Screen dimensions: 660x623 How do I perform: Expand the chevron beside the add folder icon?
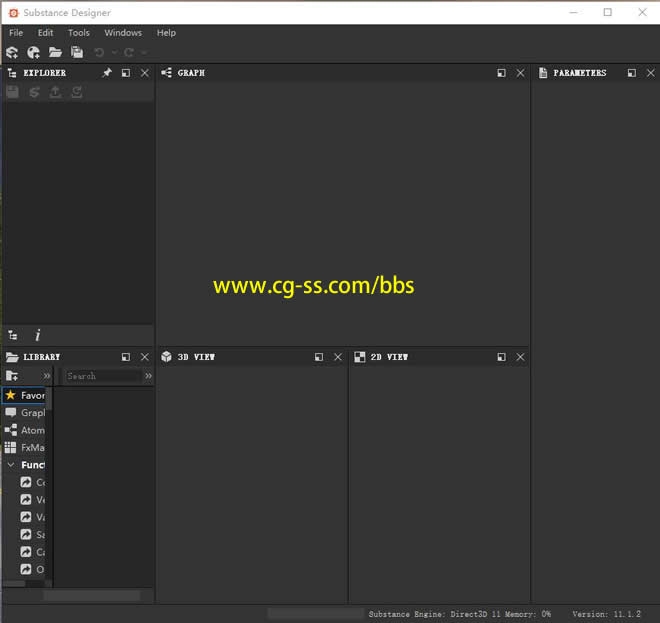click(x=46, y=376)
